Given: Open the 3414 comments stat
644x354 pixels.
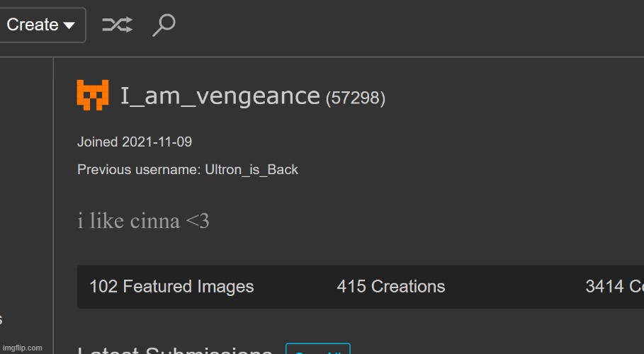Looking at the screenshot, I should click(x=614, y=287).
